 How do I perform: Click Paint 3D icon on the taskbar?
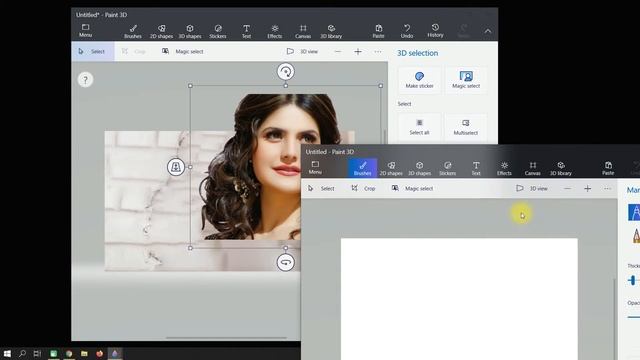point(115,353)
